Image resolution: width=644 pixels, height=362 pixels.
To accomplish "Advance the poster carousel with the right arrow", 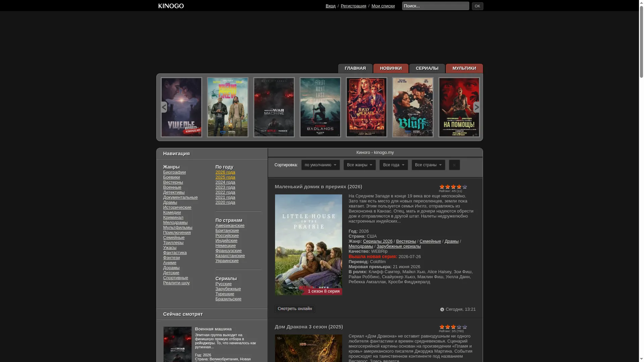I will coord(476,107).
